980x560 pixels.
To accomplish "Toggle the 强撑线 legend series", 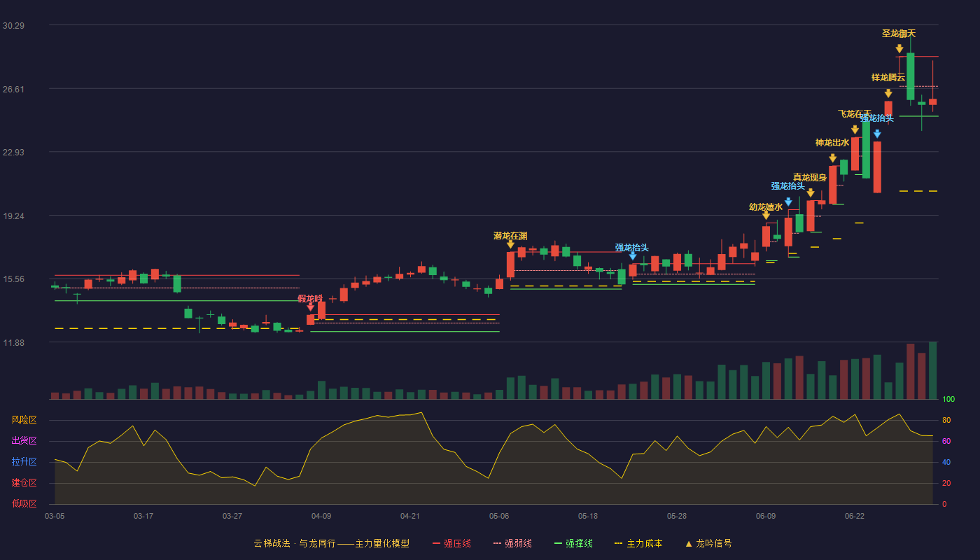I will point(573,543).
